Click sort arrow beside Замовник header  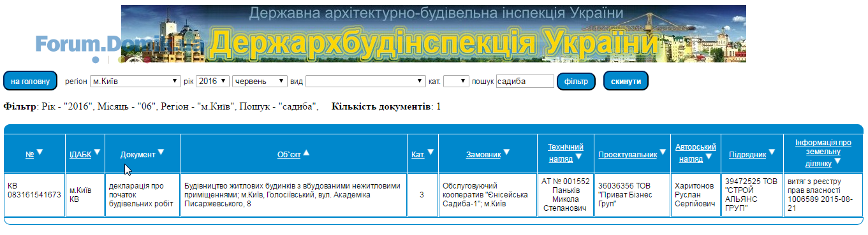[x=506, y=152]
